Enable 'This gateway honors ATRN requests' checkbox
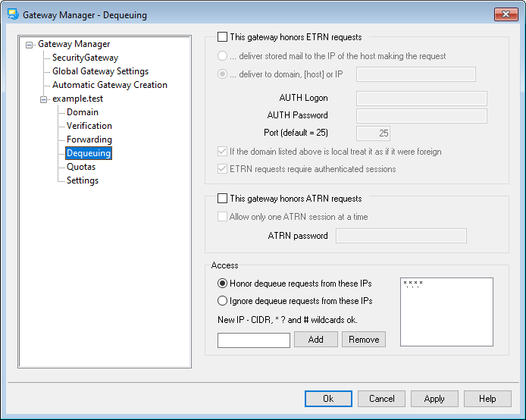The width and height of the screenshot is (526, 420). pos(223,199)
